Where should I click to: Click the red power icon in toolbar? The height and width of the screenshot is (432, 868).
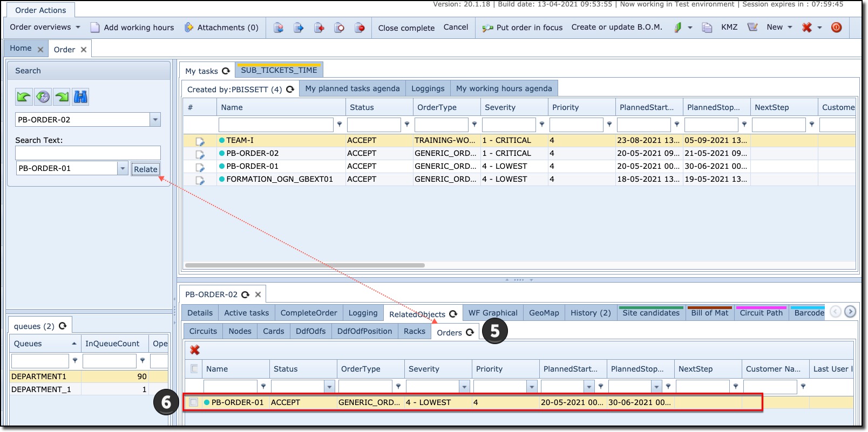836,28
